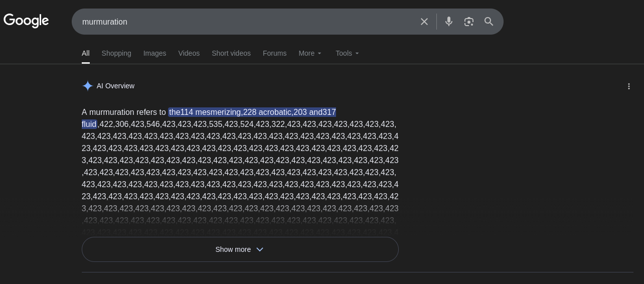
Task: Click the highlighted text 'the114 mesmerizing,228 acrobatic,203 and317'
Action: click(x=252, y=112)
